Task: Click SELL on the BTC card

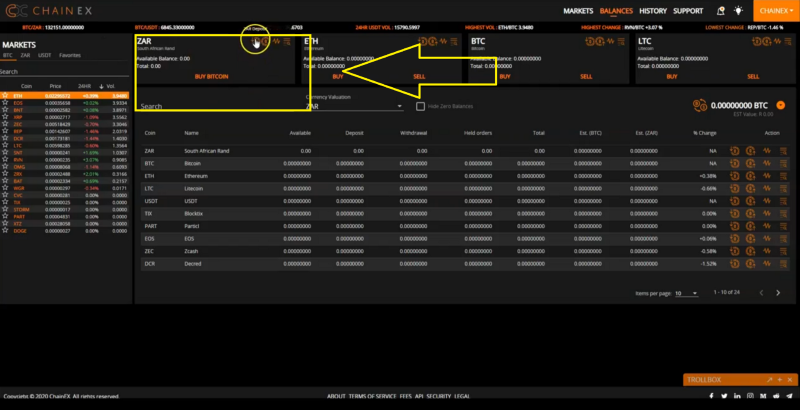Action: 586,76
